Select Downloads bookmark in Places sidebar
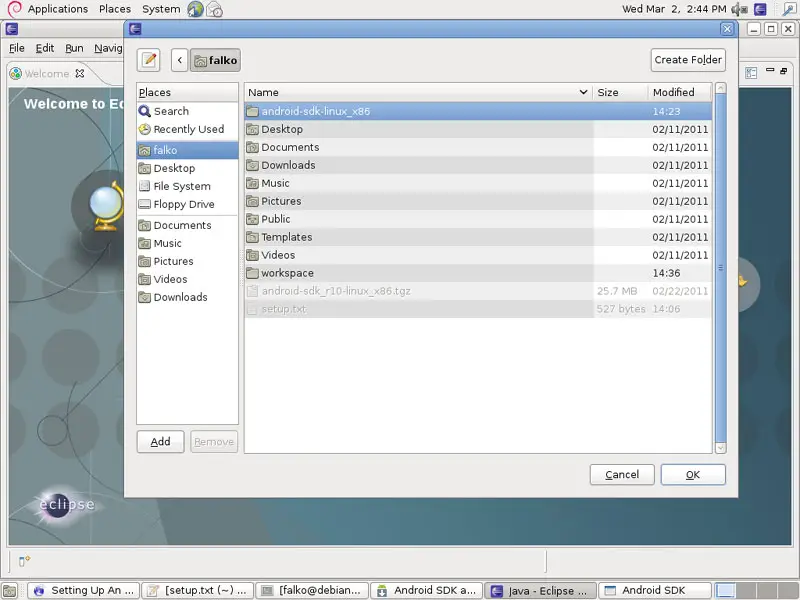Image resolution: width=800 pixels, height=600 pixels. pos(188,297)
